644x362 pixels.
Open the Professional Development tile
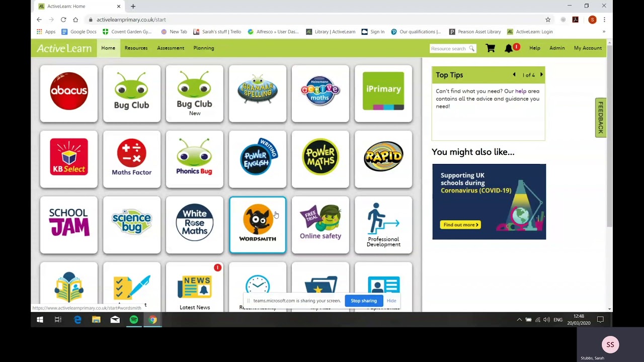click(383, 225)
